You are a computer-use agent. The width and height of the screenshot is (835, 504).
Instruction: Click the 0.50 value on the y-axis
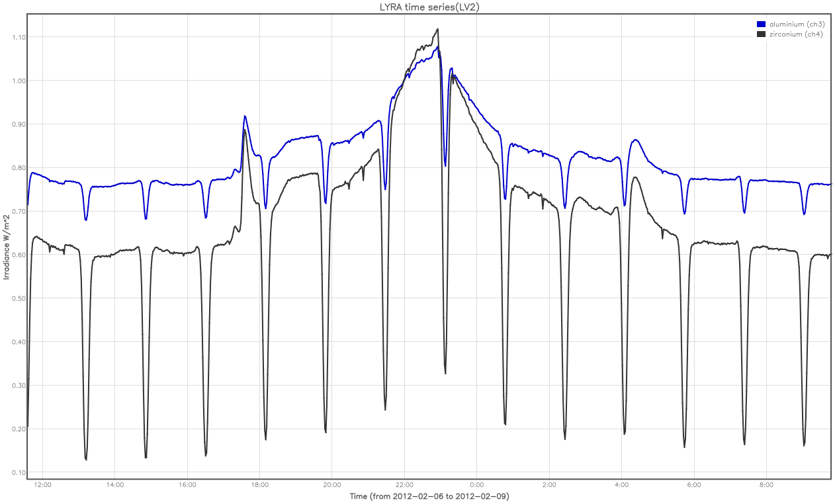point(18,298)
